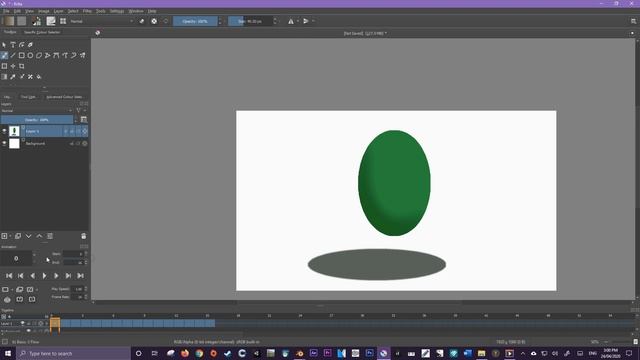The image size is (640, 360).
Task: Select the Fill bucket tool
Action: [39, 76]
